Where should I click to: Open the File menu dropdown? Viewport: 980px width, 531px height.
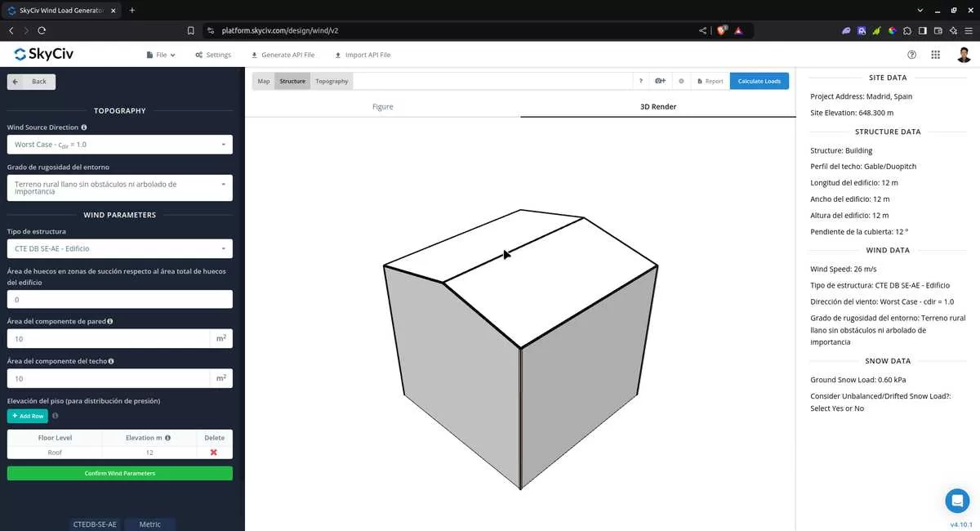point(161,55)
